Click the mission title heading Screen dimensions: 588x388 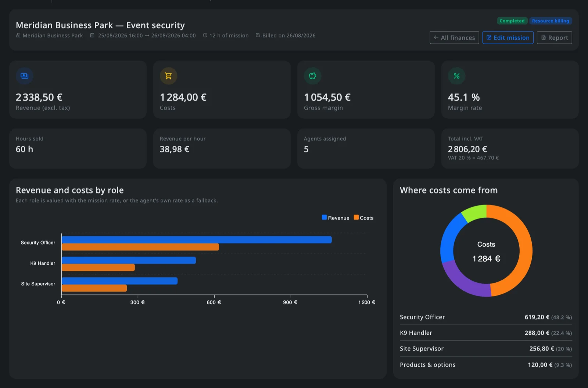point(100,25)
